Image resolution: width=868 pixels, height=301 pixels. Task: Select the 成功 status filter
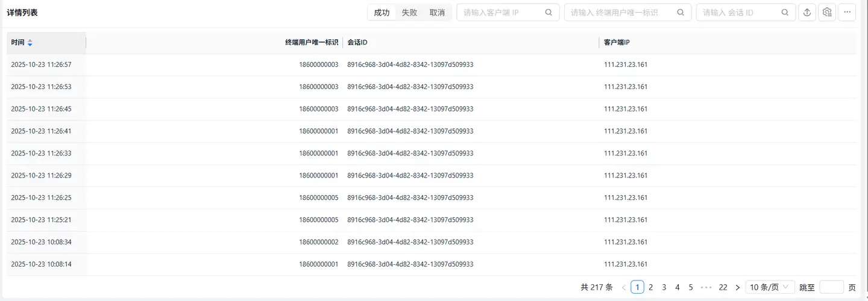(x=382, y=13)
